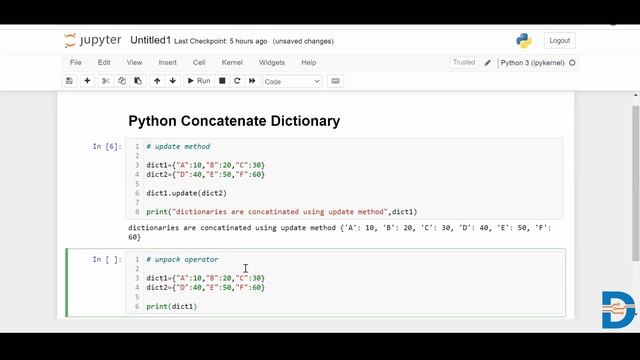Viewport: 640px width, 360px height.
Task: Paste cells below icon
Action: click(x=138, y=81)
